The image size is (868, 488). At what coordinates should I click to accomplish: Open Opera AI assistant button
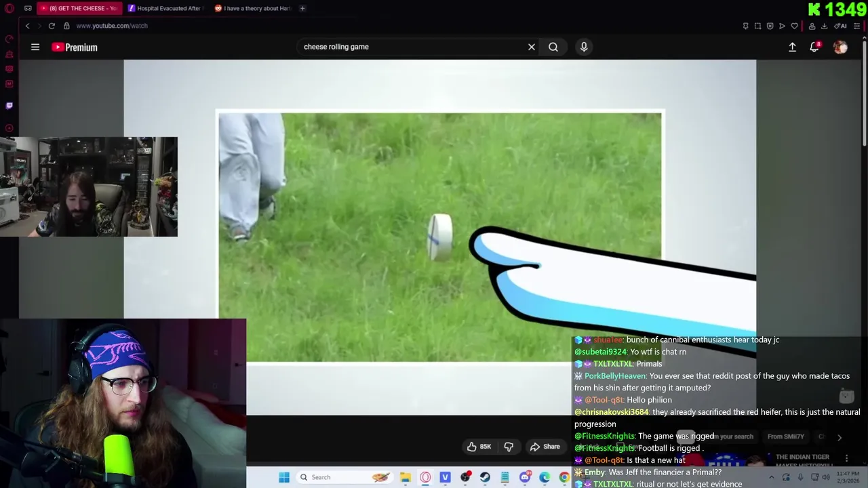[x=840, y=26]
